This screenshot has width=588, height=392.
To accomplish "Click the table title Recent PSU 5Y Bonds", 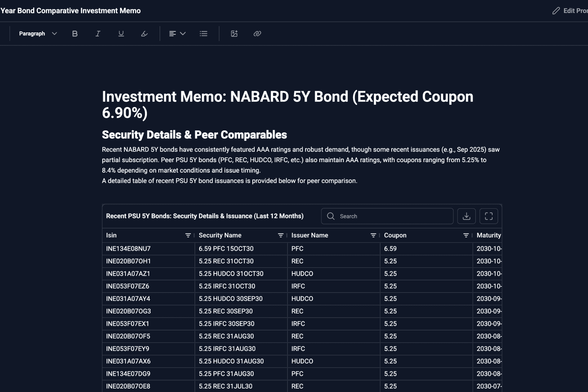I will pos(205,216).
